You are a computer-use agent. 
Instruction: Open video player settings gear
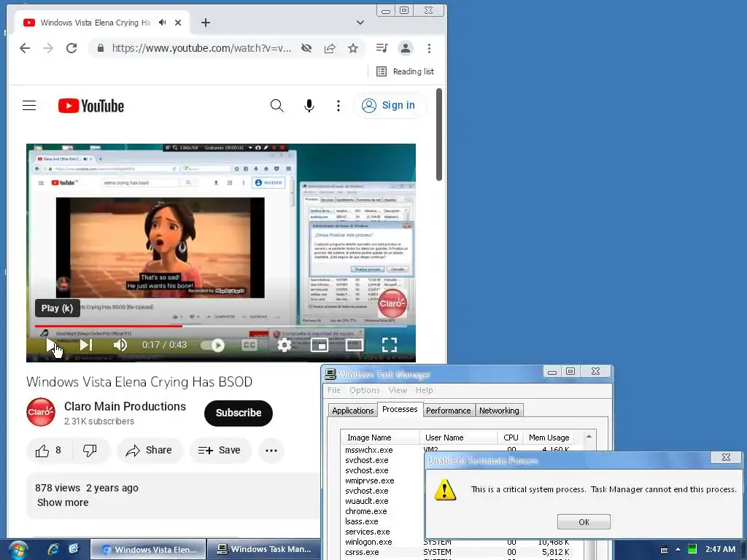tap(285, 345)
